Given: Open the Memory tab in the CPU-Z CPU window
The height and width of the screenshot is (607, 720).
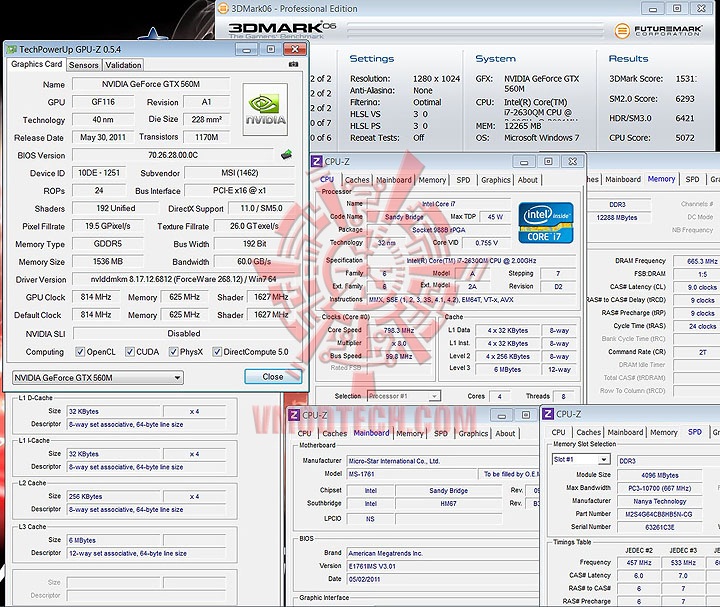Looking at the screenshot, I should (432, 180).
